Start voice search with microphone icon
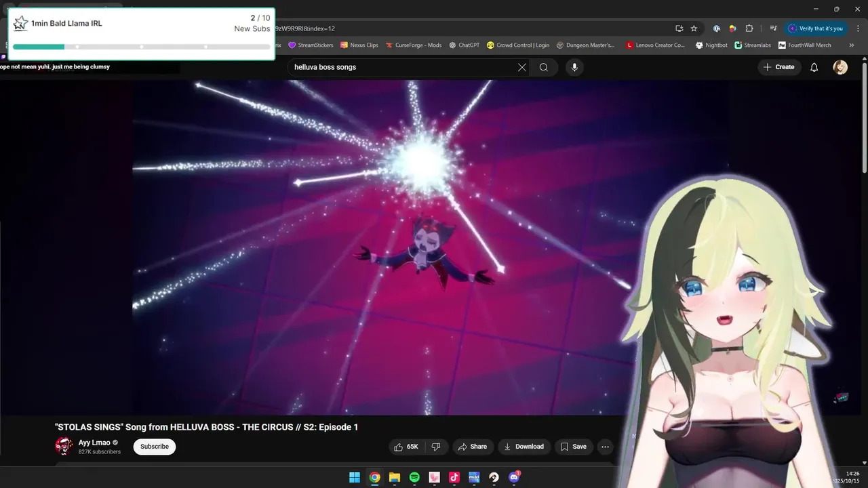This screenshot has height=488, width=868. point(574,67)
